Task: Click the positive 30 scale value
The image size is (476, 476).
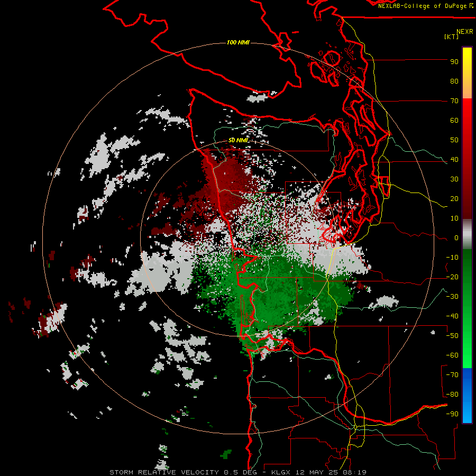Action: [x=454, y=179]
